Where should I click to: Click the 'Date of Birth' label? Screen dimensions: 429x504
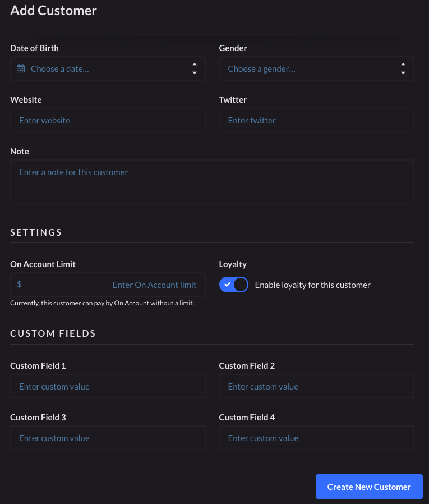[34, 48]
